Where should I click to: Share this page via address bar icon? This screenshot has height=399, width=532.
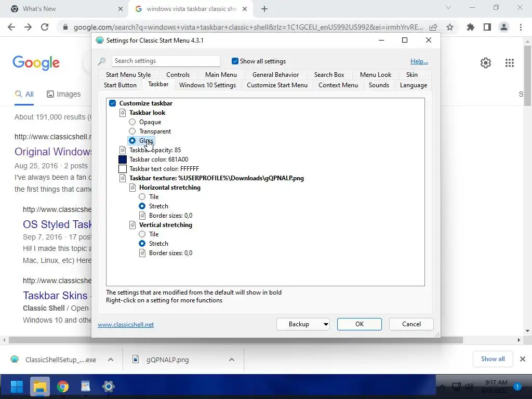click(433, 27)
